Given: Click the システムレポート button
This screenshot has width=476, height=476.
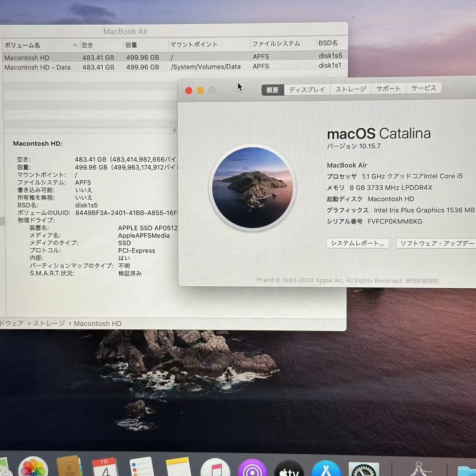Looking at the screenshot, I should (357, 243).
